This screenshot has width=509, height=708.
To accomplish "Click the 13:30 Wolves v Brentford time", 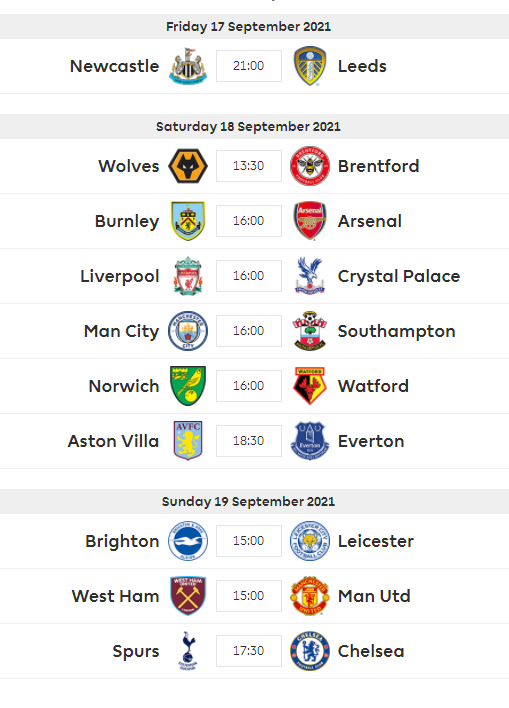I will (x=249, y=166).
